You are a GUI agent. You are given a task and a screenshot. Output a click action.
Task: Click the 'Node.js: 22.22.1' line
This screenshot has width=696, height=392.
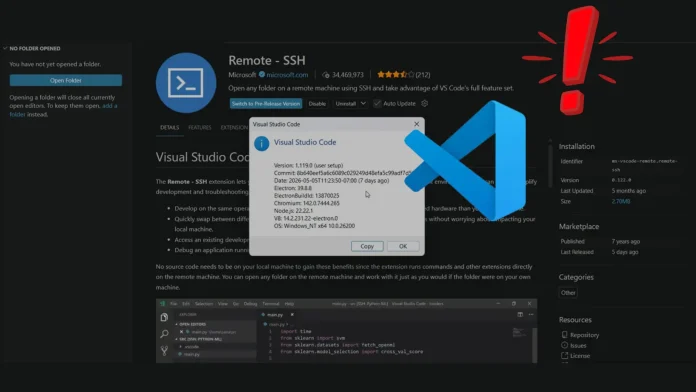click(x=293, y=210)
